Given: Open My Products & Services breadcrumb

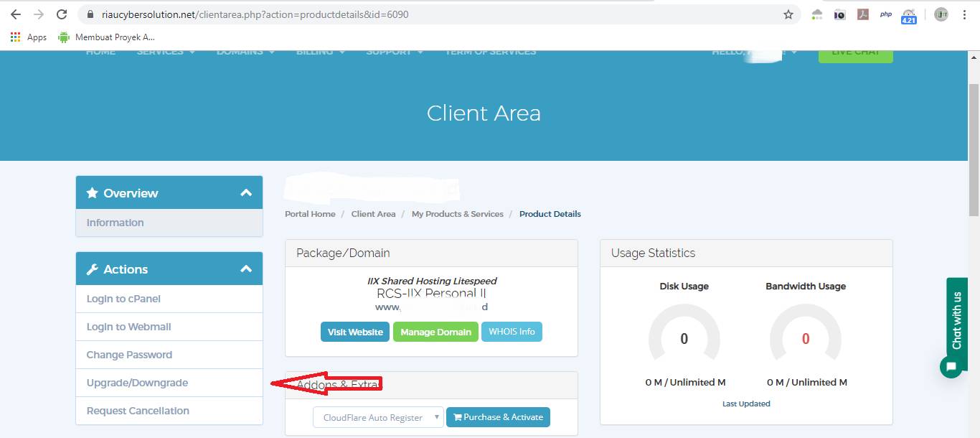Looking at the screenshot, I should tap(458, 214).
